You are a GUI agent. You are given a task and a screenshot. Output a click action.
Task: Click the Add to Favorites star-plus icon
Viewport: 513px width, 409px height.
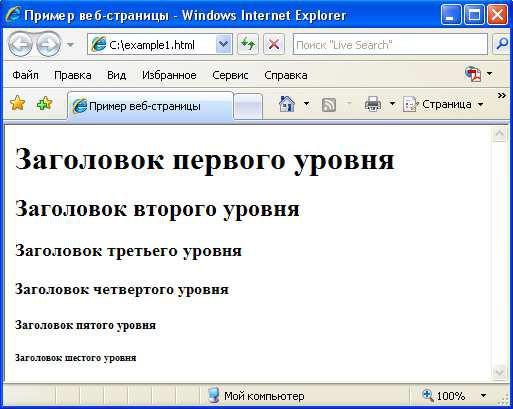[x=44, y=103]
